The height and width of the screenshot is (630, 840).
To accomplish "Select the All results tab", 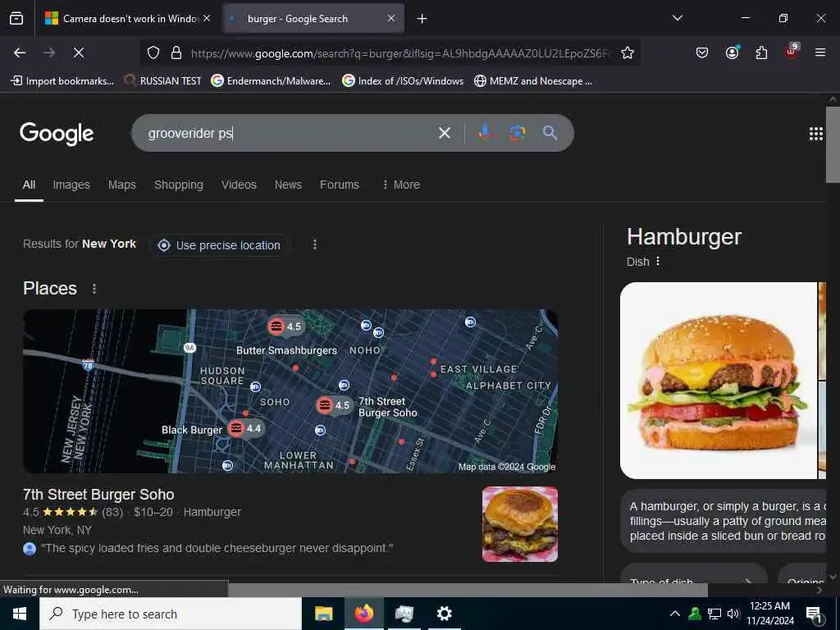I will 29,185.
